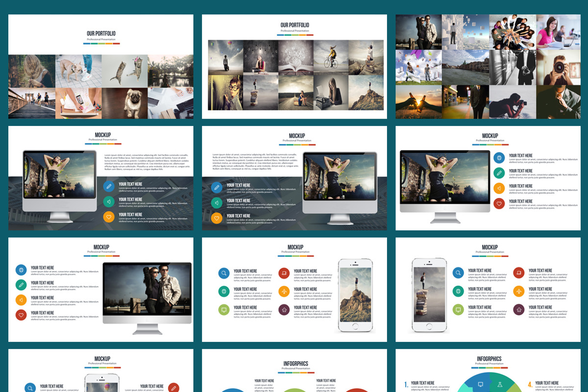Click OUR PORTFOLIO title on surreal photos slide
Viewport: 588px width, 392px height.
coord(295,25)
